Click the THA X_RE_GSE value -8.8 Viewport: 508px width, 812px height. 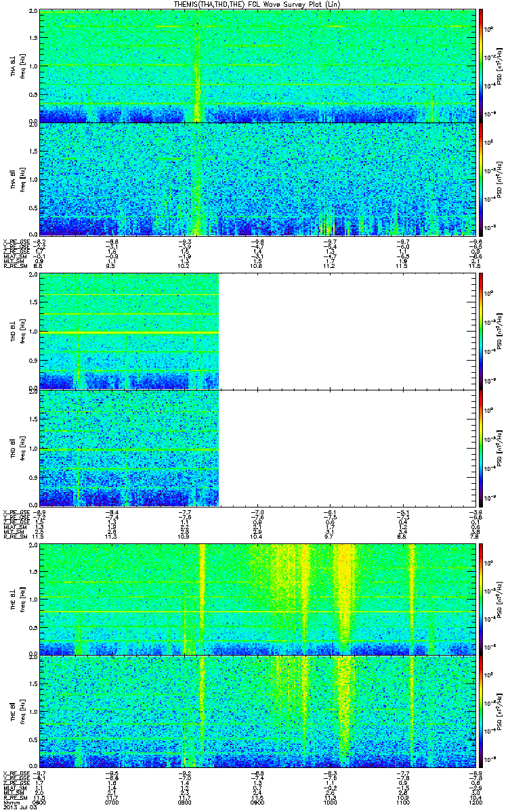point(112,241)
